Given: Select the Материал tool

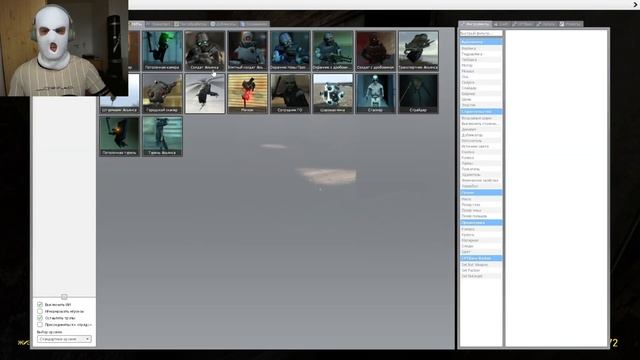Looking at the screenshot, I should point(481,240).
